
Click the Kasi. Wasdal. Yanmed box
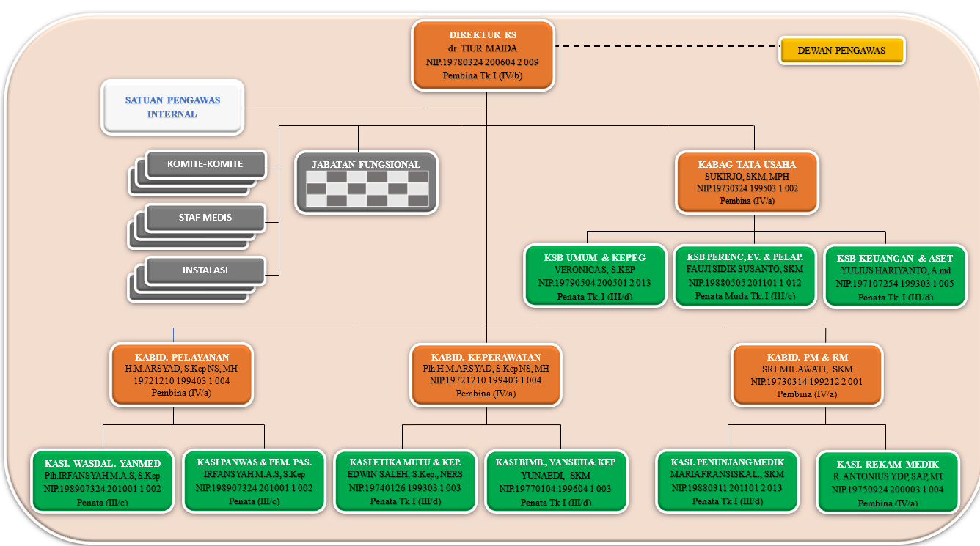tap(103, 482)
